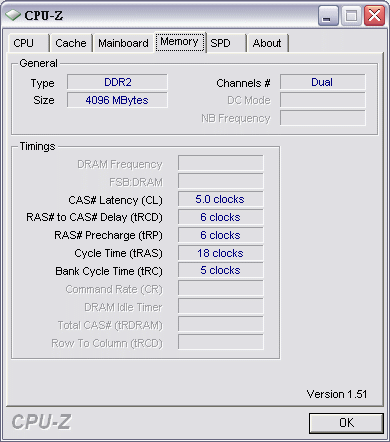Select the Memory tab

(180, 42)
